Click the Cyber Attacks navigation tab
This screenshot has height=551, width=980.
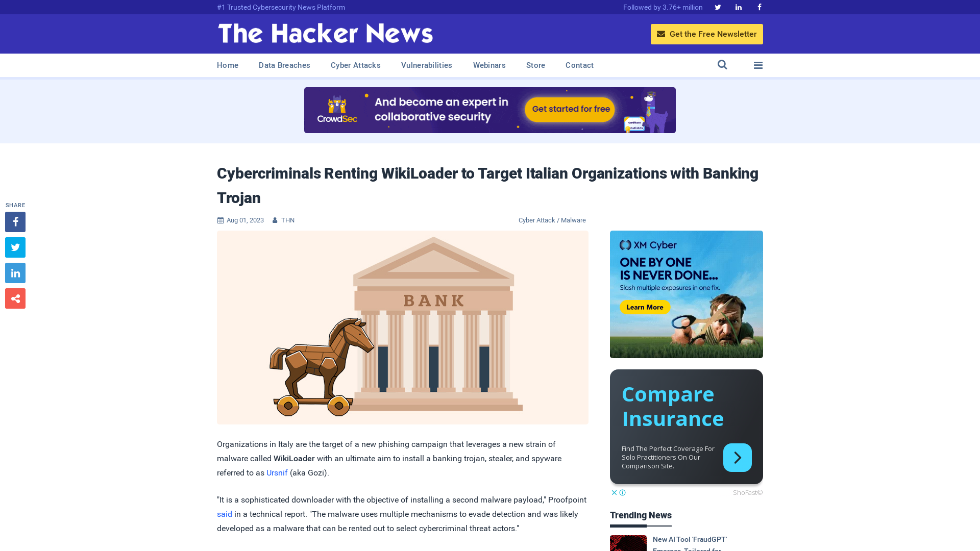(355, 65)
